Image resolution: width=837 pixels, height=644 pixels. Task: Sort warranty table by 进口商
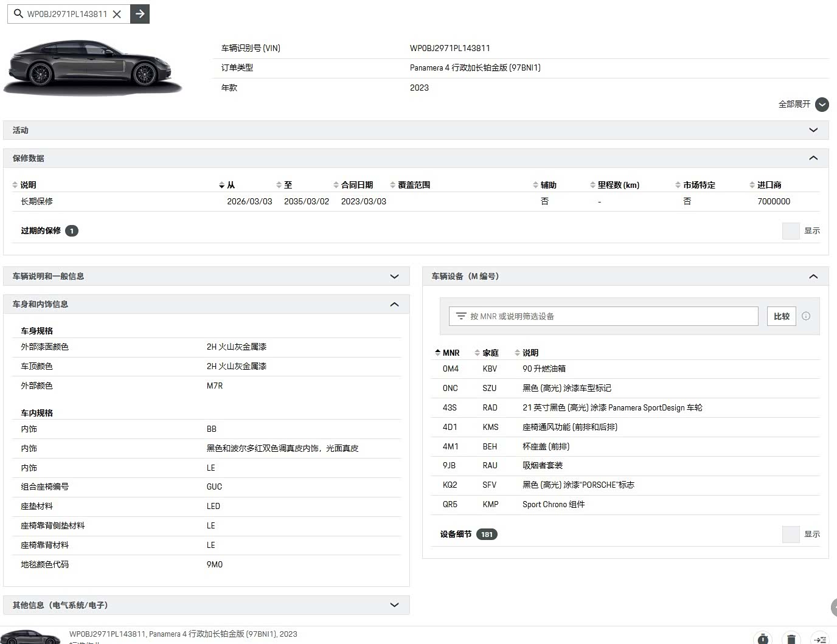coord(765,185)
